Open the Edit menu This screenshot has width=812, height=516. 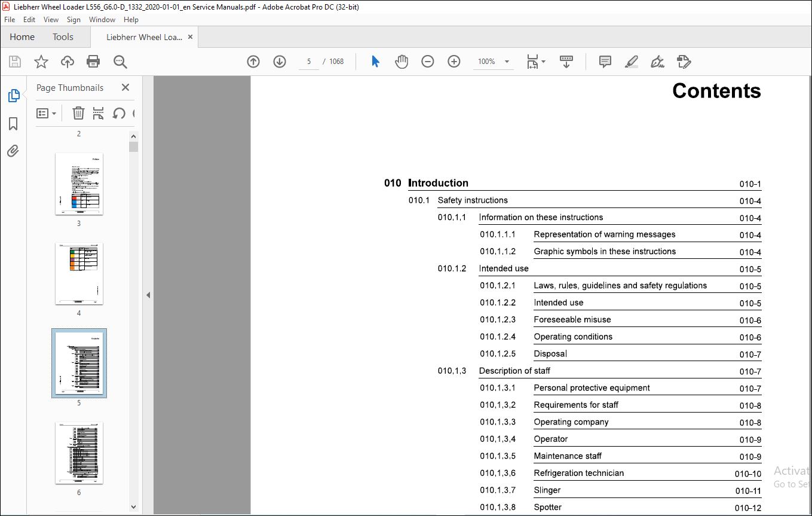[29, 20]
